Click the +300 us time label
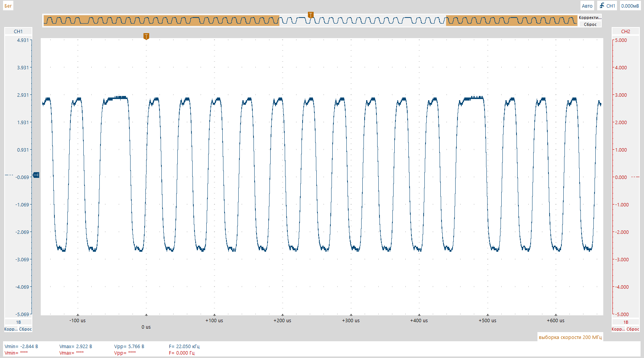 tap(351, 320)
